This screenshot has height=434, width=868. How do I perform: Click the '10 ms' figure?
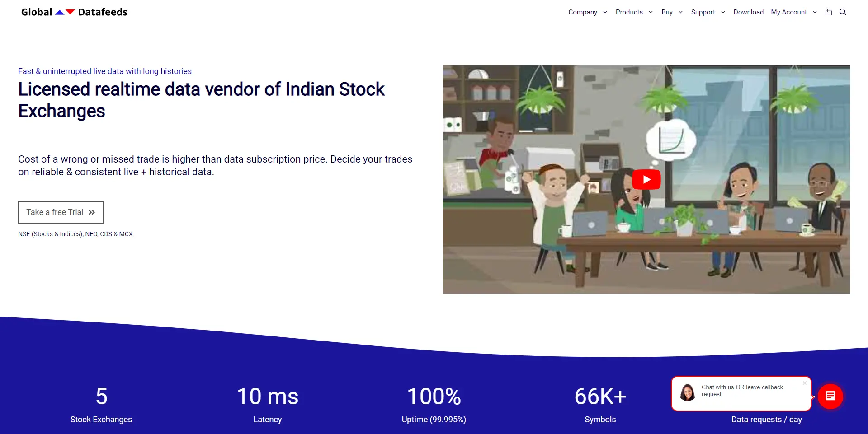[268, 397]
